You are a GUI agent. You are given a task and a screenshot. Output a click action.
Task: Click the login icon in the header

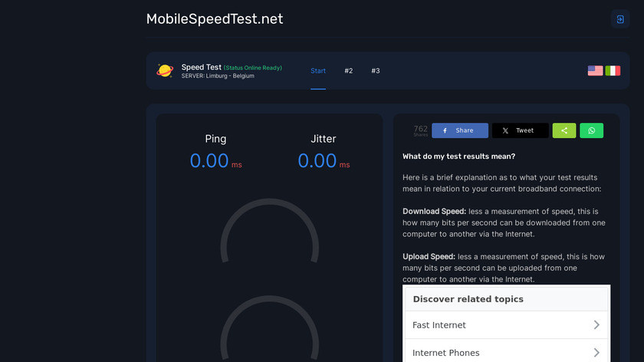pos(619,19)
